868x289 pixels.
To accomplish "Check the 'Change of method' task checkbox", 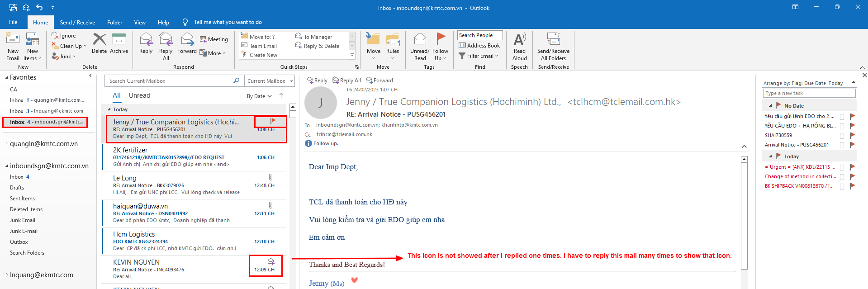I will tap(842, 177).
